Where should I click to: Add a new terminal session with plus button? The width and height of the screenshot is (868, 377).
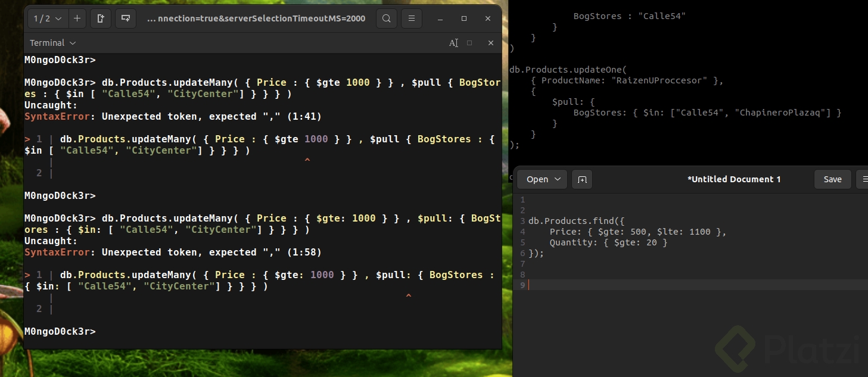click(x=77, y=19)
